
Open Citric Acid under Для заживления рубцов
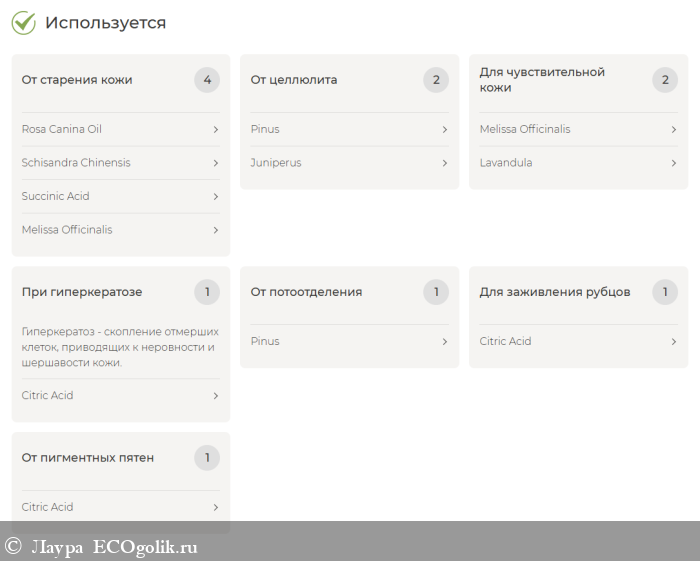505,341
